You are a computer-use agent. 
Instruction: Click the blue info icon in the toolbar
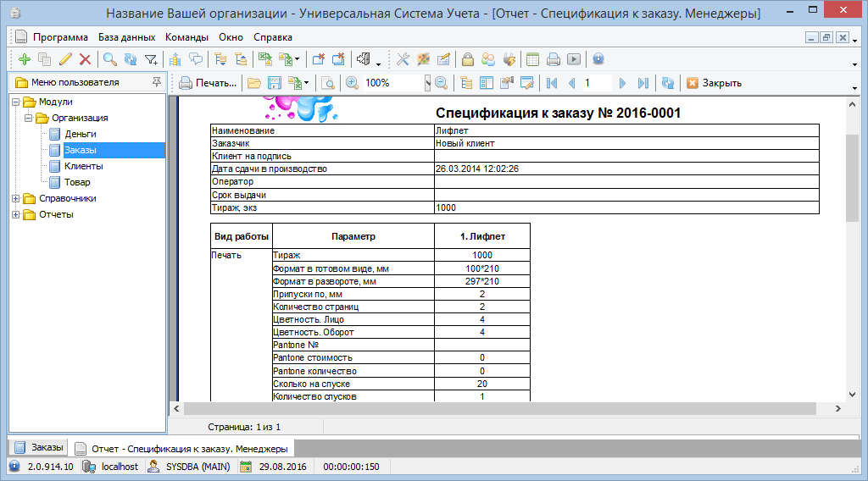(x=598, y=59)
